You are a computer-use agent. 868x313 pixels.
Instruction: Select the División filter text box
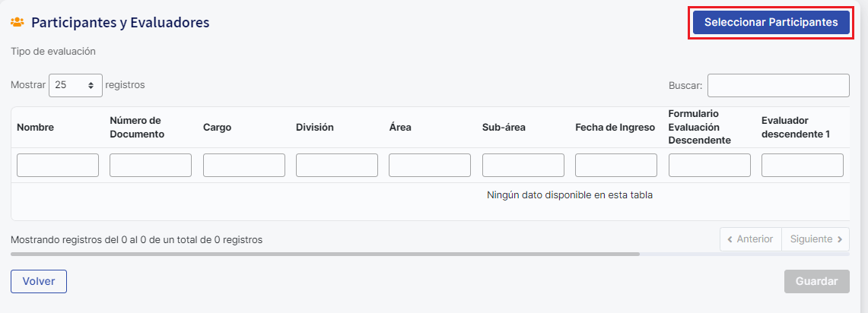[x=337, y=165]
